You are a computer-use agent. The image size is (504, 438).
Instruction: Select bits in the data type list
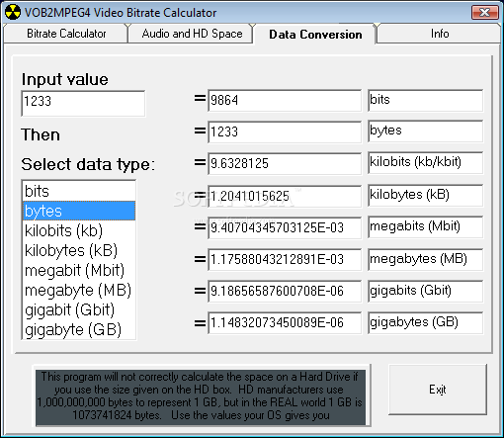(x=79, y=191)
